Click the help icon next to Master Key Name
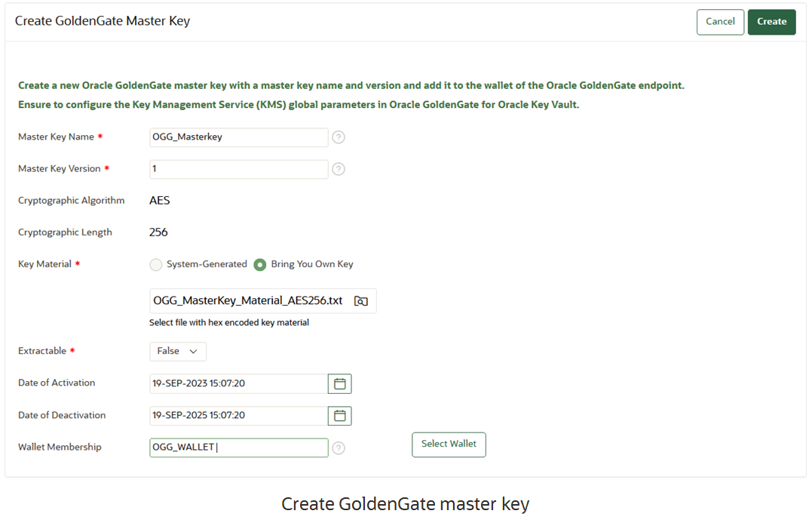The height and width of the screenshot is (526, 812). point(338,137)
